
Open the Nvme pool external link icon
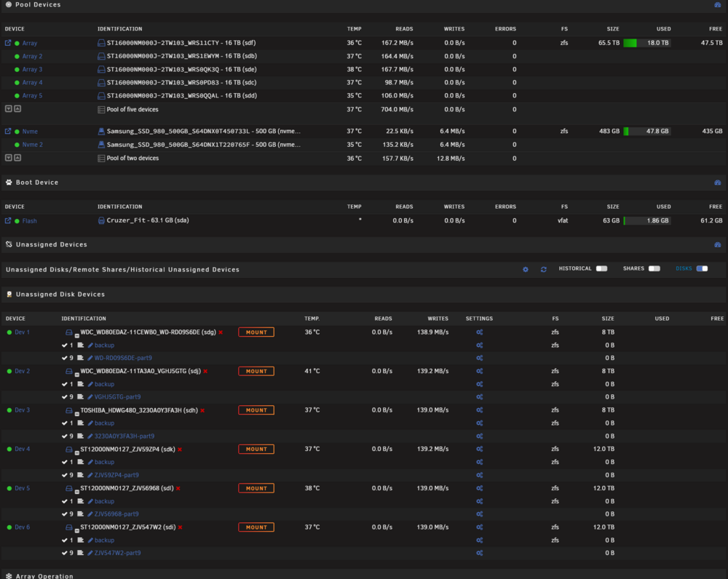point(8,132)
